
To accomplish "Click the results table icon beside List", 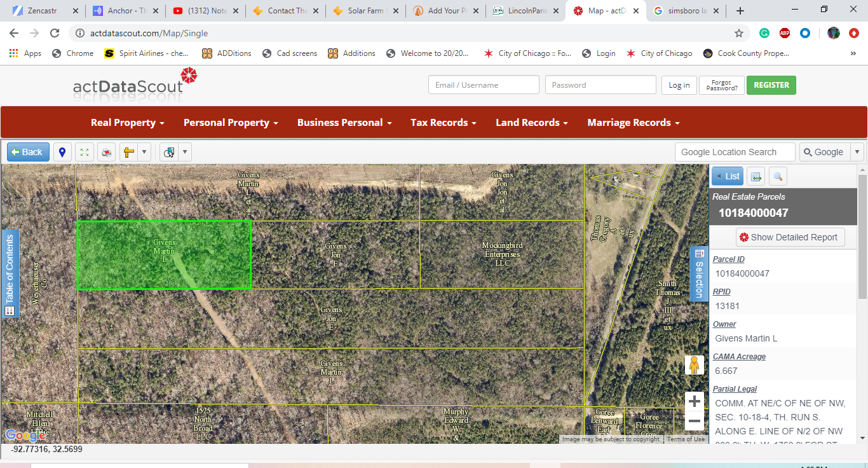I will click(x=756, y=176).
